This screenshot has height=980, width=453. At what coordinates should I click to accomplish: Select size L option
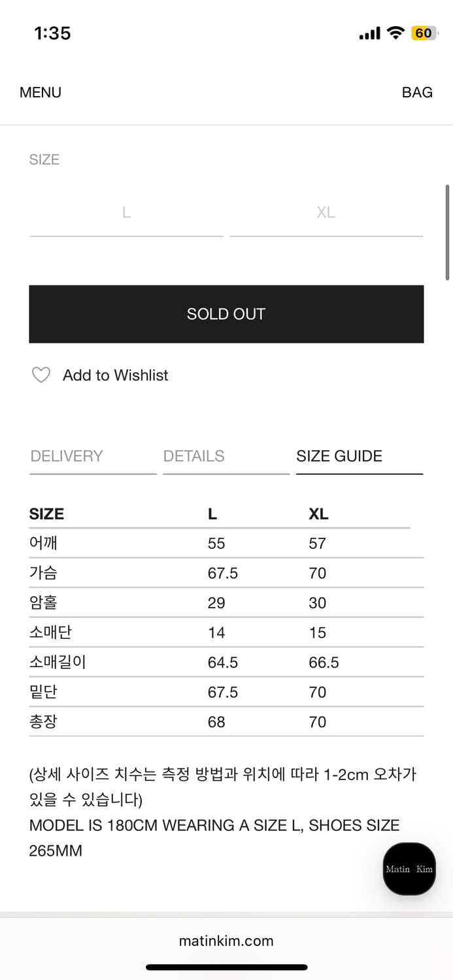click(x=125, y=212)
